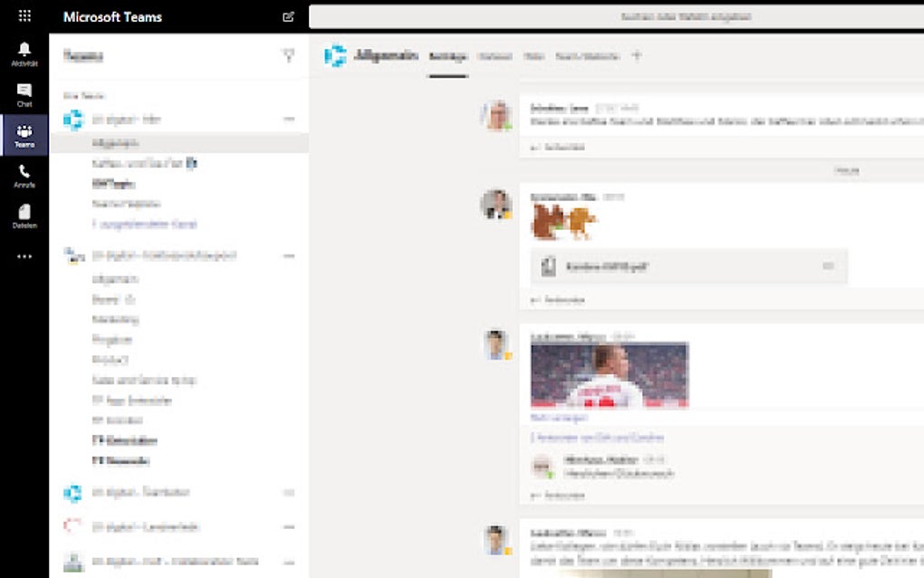Viewport: 924px width, 578px height.
Task: Open more options for the first team
Action: (x=288, y=119)
